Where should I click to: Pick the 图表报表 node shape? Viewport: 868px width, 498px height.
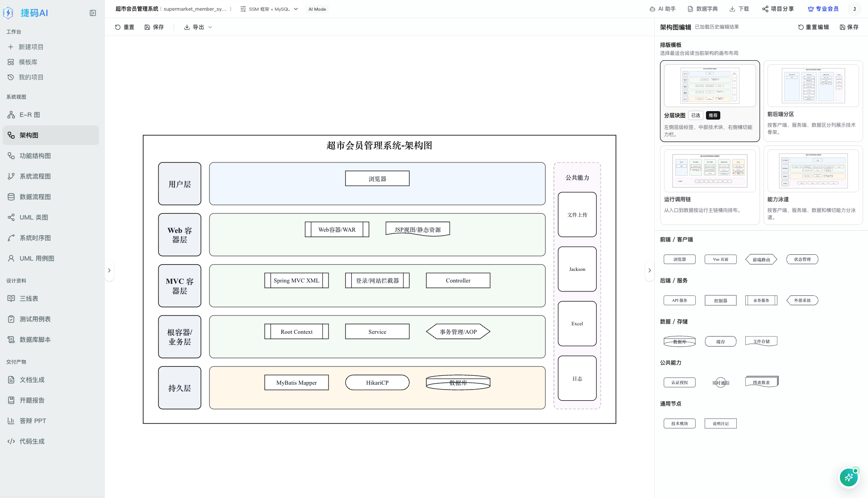click(762, 382)
